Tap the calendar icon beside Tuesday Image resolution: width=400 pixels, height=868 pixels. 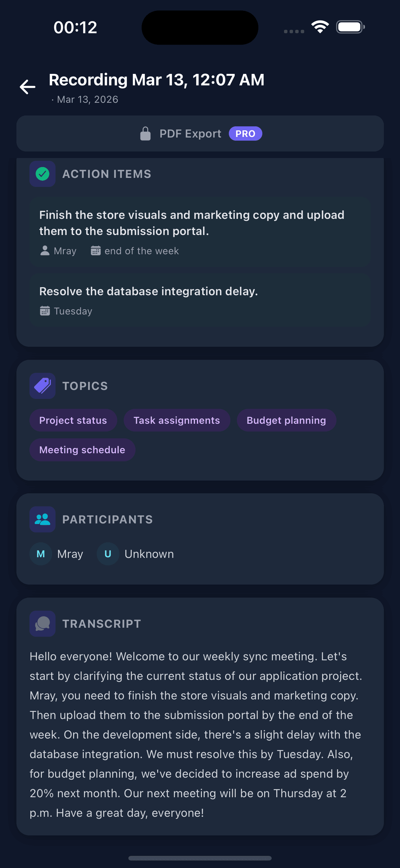[x=45, y=311]
